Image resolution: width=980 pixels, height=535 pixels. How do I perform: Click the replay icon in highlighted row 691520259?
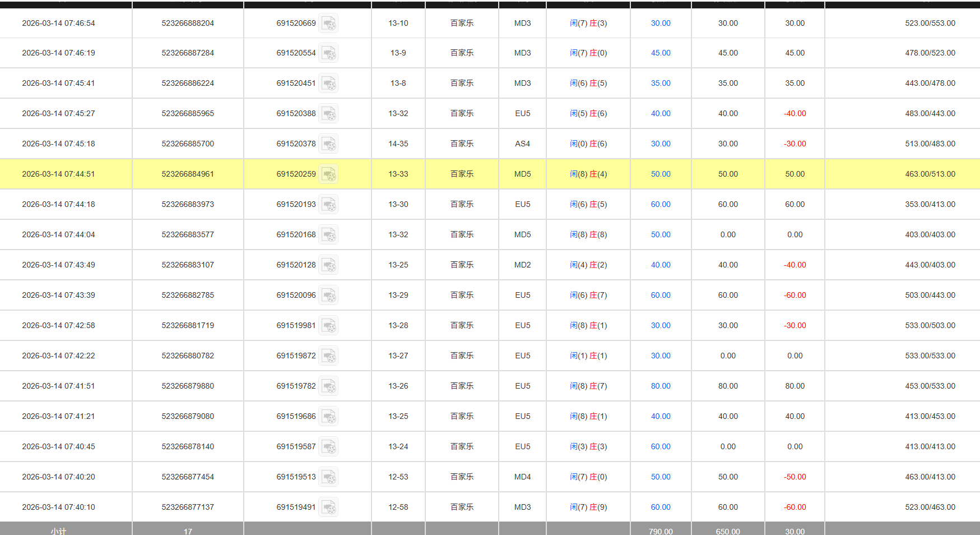pos(328,174)
